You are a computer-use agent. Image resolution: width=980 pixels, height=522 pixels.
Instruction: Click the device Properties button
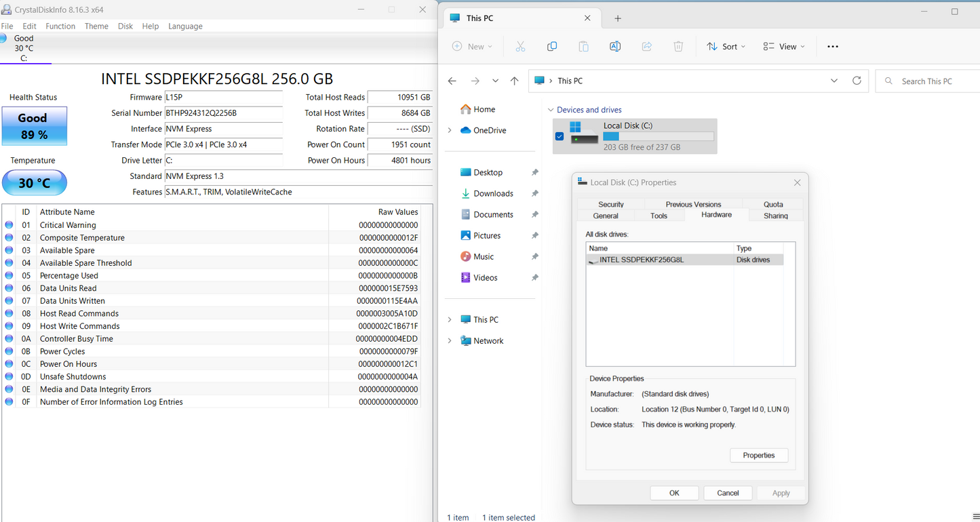pos(759,456)
